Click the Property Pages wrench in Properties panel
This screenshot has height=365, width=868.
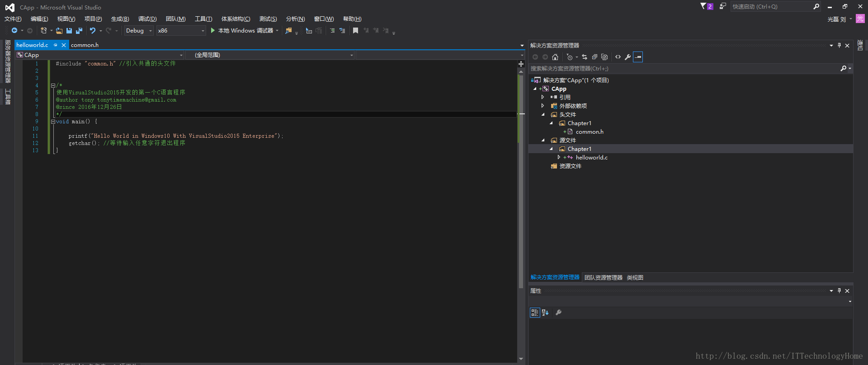pyautogui.click(x=558, y=313)
